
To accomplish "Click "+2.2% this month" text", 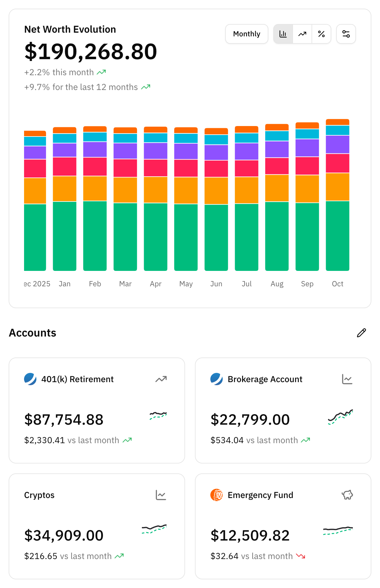I will pyautogui.click(x=59, y=72).
